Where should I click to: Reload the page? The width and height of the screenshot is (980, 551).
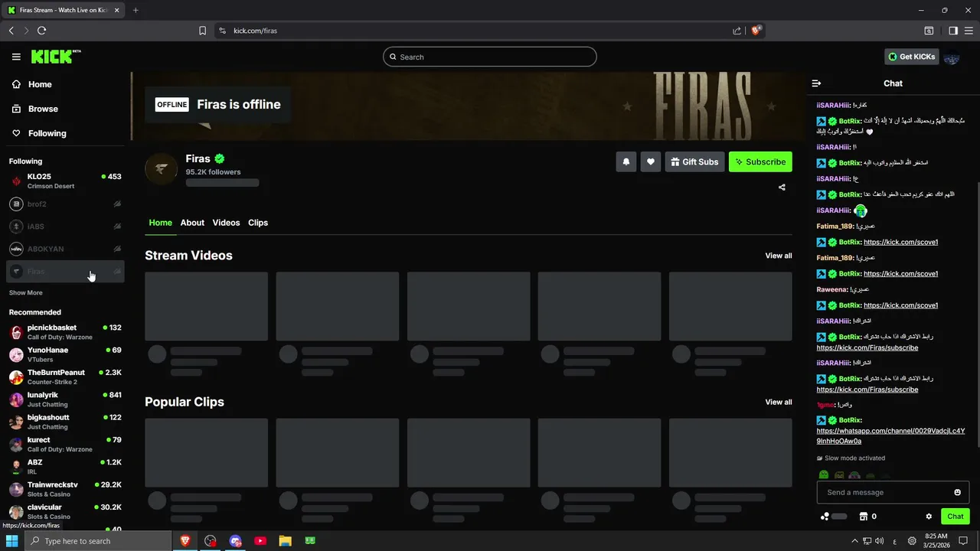[41, 31]
